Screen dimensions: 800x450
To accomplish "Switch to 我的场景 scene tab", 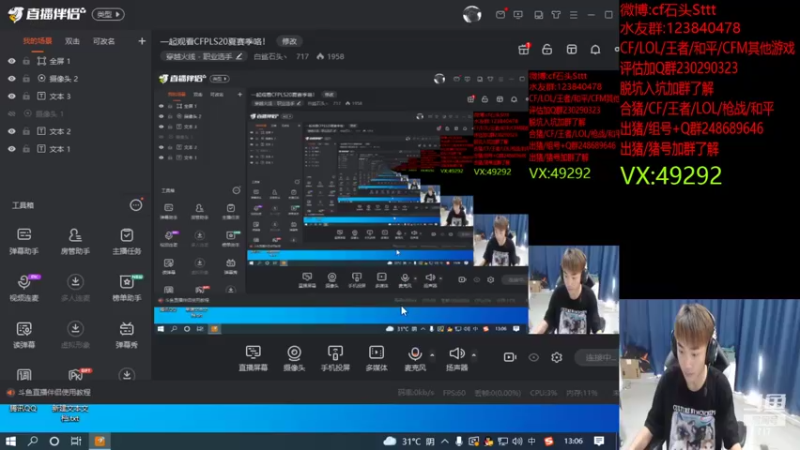I will click(x=37, y=41).
